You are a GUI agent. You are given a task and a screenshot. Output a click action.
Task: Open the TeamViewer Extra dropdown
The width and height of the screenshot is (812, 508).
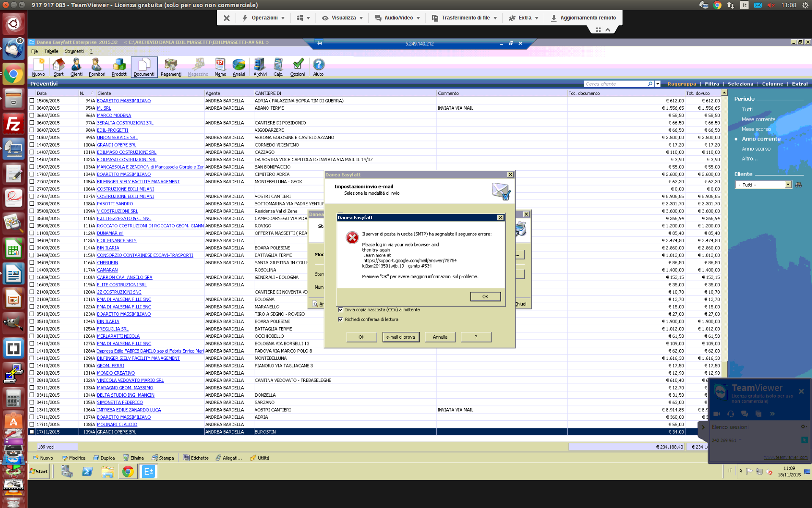[524, 18]
